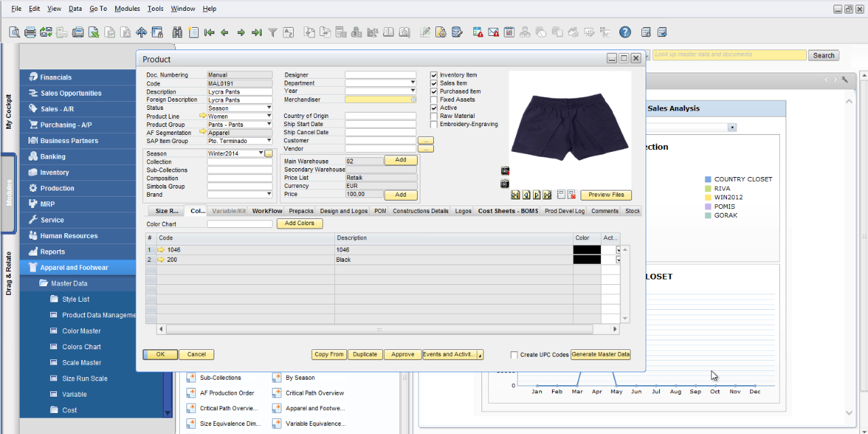
Task: Click the delete image icon with red X
Action: click(x=571, y=195)
